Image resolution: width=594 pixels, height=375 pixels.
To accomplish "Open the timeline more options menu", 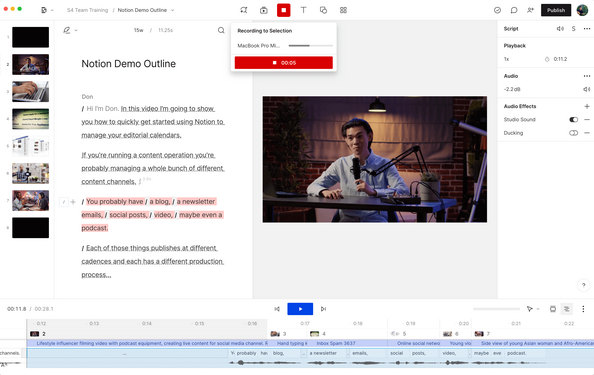I will [583, 309].
